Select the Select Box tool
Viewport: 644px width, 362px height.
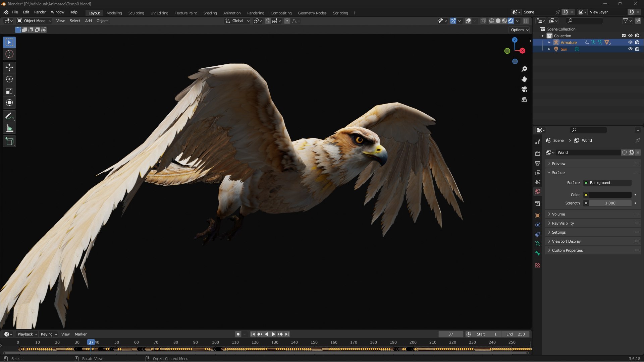tap(9, 42)
